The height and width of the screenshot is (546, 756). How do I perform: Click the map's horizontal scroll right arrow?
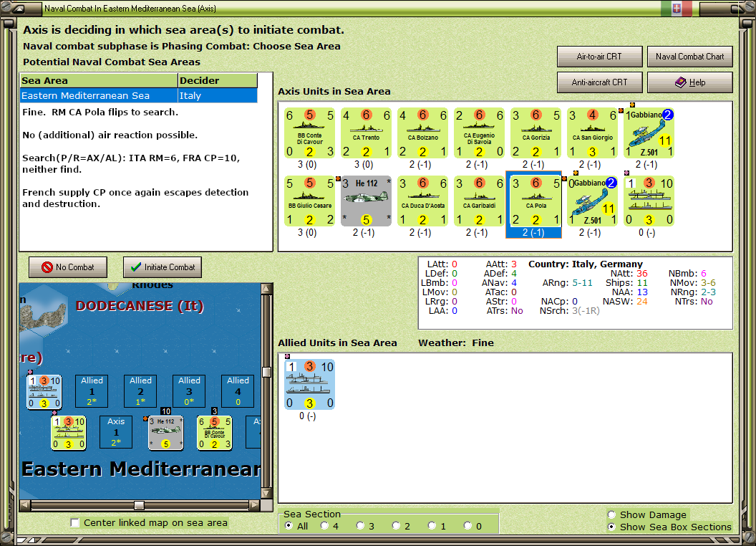click(255, 505)
